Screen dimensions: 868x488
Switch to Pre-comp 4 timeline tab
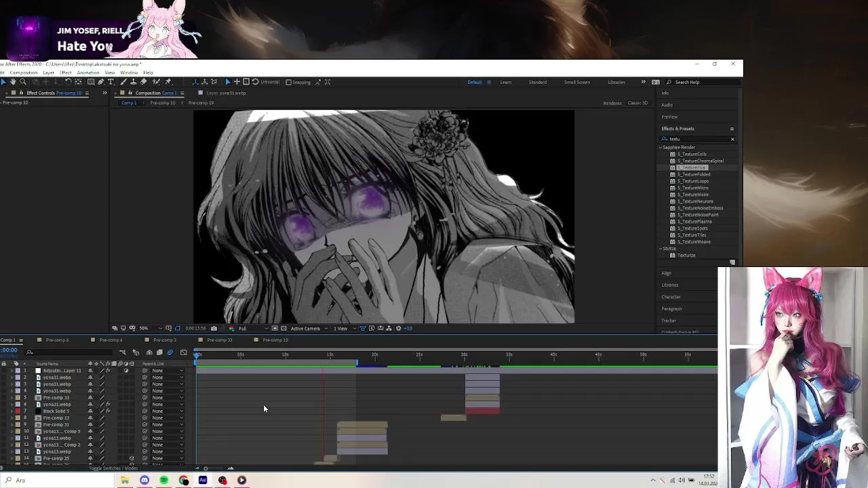tap(111, 340)
